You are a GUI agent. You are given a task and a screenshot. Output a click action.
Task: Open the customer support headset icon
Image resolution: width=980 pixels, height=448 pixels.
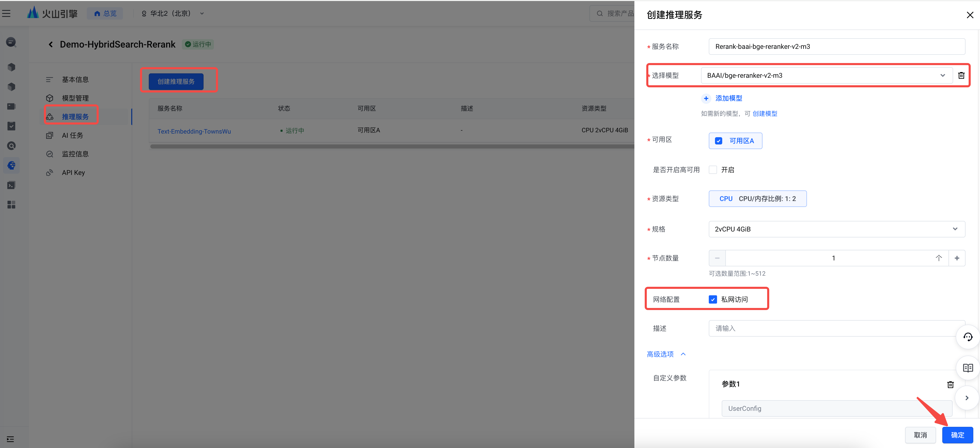pos(968,337)
